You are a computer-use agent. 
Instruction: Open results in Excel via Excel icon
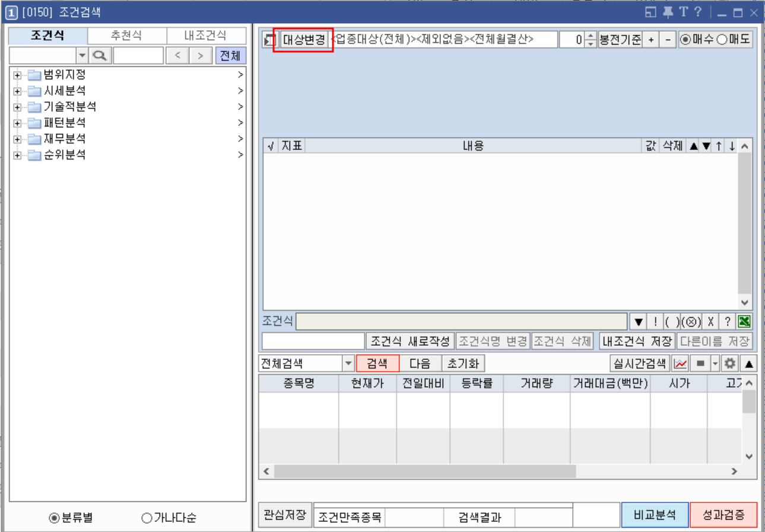[x=745, y=323]
